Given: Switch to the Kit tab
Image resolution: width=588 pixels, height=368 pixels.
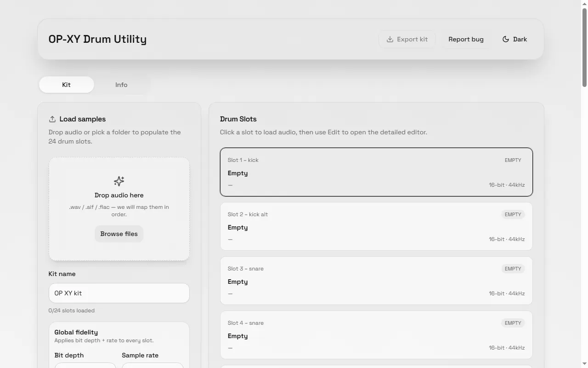Looking at the screenshot, I should (67, 85).
